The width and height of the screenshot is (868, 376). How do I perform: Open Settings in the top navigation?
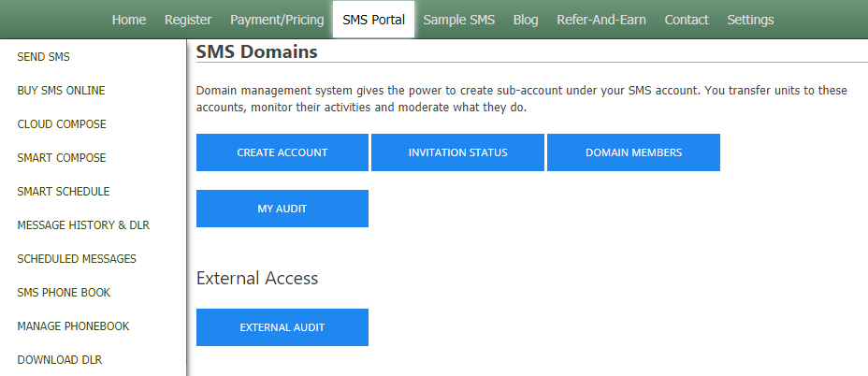pos(751,20)
